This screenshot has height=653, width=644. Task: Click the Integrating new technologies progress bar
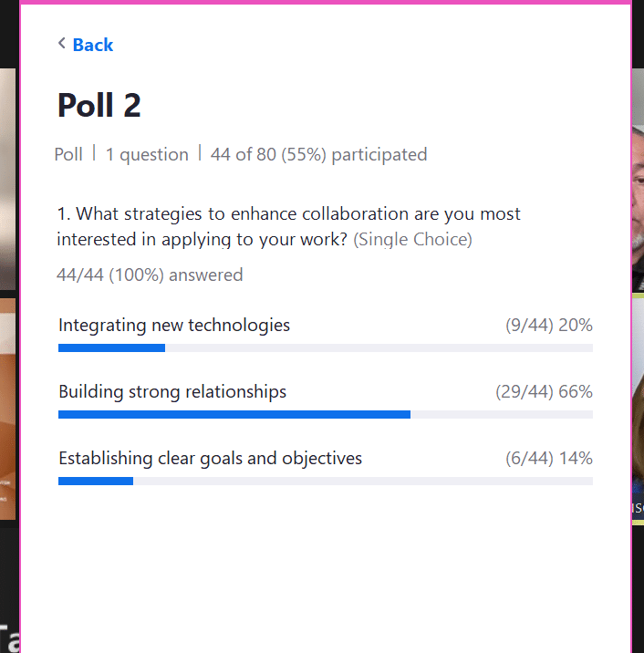326,348
